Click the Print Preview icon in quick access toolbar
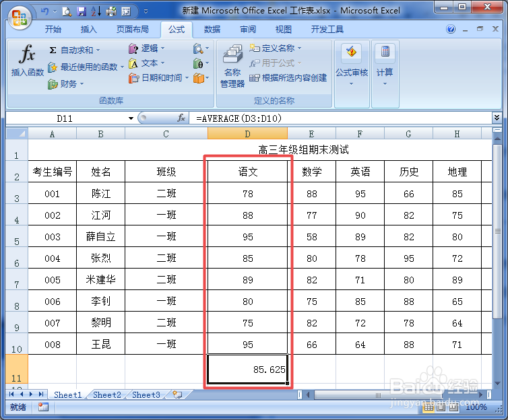Image resolution: width=508 pixels, height=420 pixels. [67, 12]
